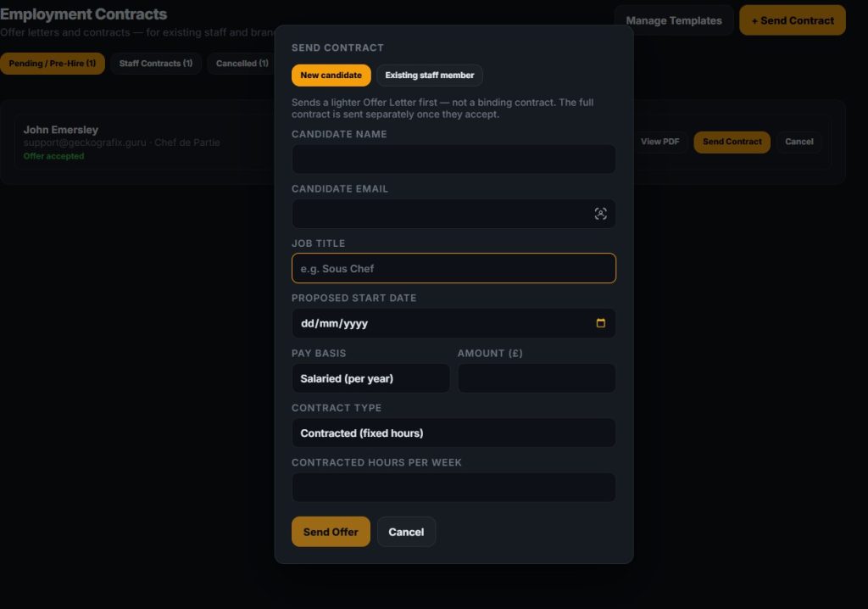View PDF for John Emersley
The height and width of the screenshot is (609, 868).
coord(659,142)
